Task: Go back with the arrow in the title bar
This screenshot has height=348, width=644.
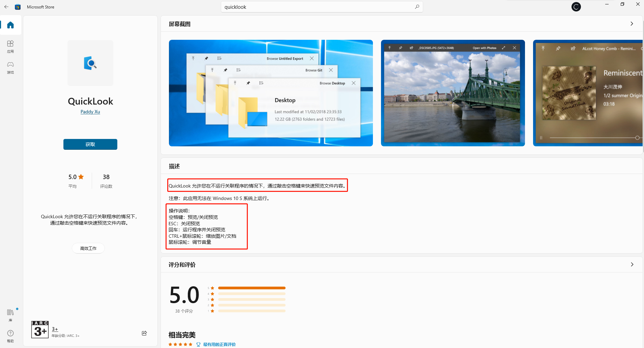Action: tap(6, 7)
